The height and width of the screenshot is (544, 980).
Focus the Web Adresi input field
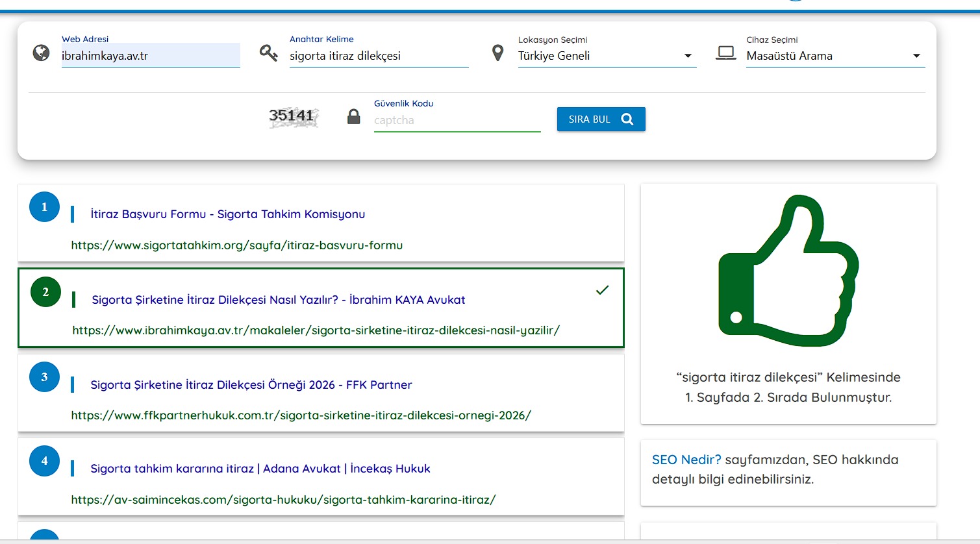click(x=150, y=56)
